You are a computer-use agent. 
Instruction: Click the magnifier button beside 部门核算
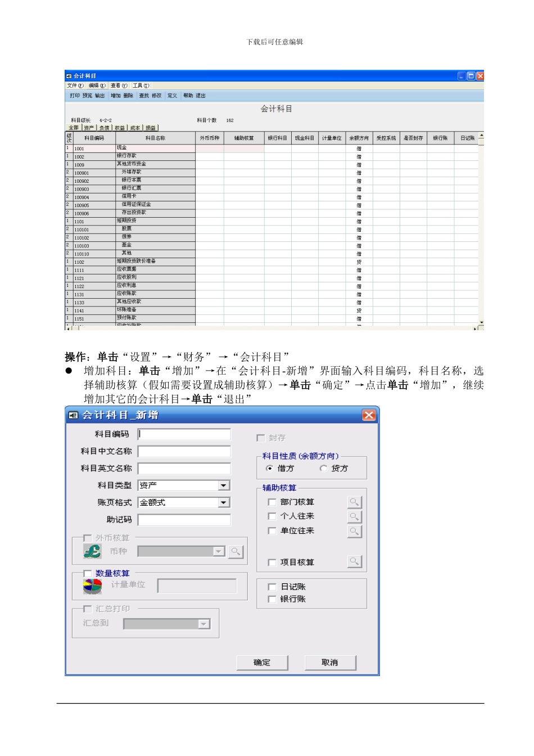click(354, 502)
